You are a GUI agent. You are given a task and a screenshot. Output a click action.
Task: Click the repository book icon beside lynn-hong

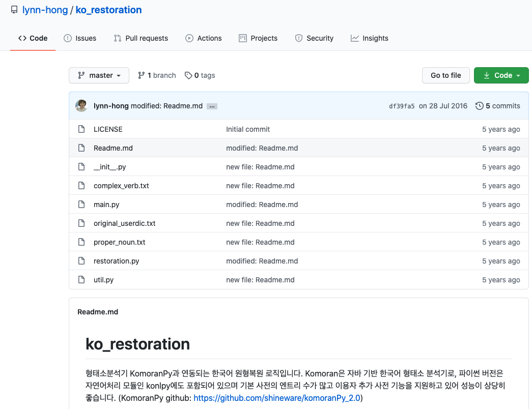click(14, 10)
